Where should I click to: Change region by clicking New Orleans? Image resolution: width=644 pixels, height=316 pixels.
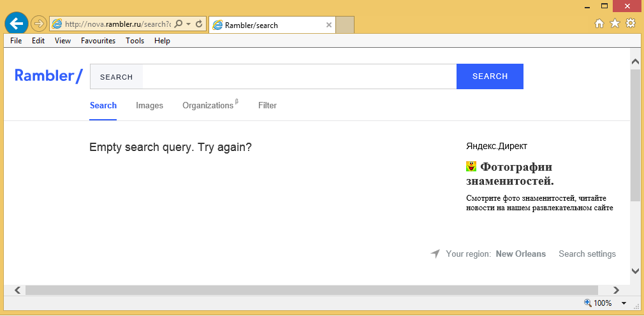[x=520, y=254]
